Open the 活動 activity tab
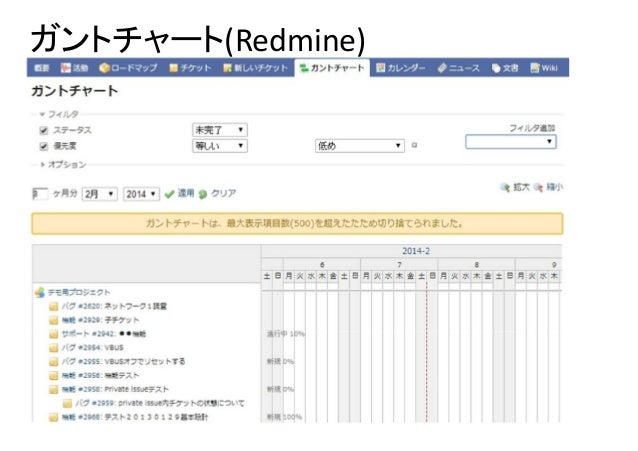This screenshot has height=451, width=638. coord(74,68)
